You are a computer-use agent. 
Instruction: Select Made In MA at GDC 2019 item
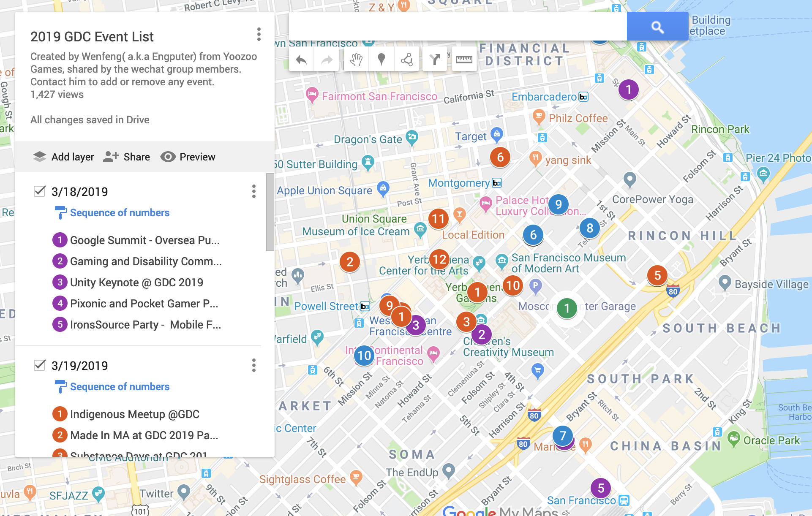135,435
